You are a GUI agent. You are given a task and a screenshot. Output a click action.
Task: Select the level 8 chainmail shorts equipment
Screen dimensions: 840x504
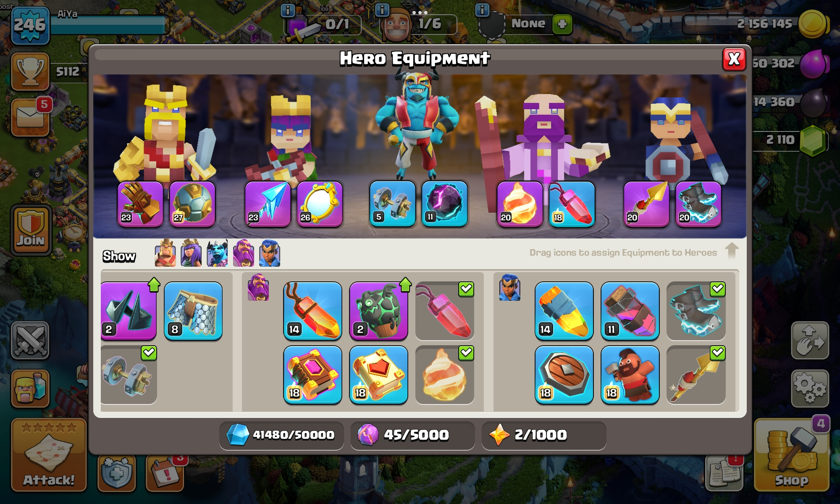coord(193,311)
